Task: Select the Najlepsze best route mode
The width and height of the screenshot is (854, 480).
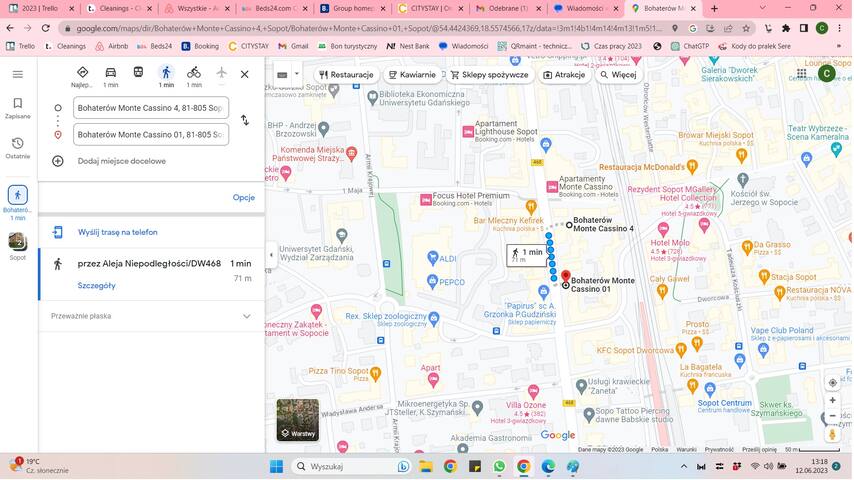Action: [82, 73]
